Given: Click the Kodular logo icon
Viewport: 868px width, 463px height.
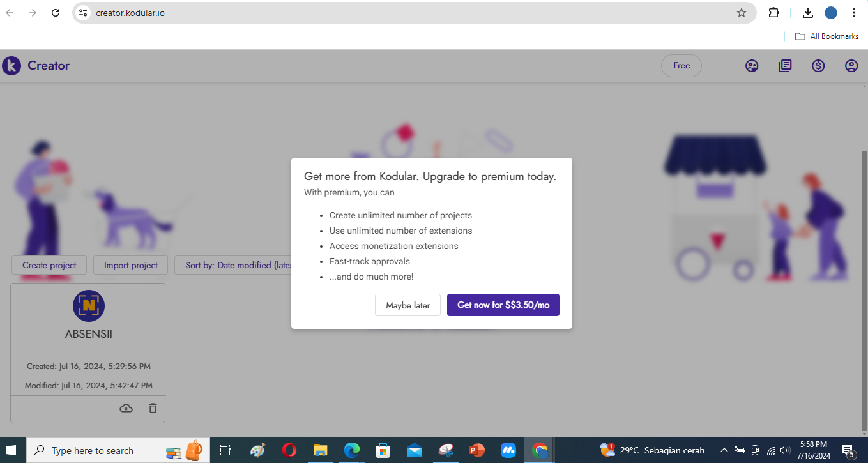Looking at the screenshot, I should tap(11, 66).
